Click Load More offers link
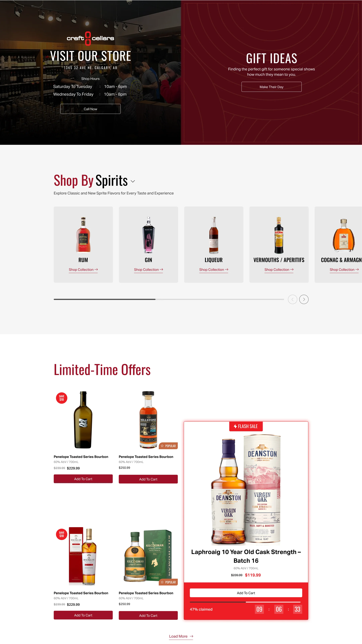 (181, 636)
